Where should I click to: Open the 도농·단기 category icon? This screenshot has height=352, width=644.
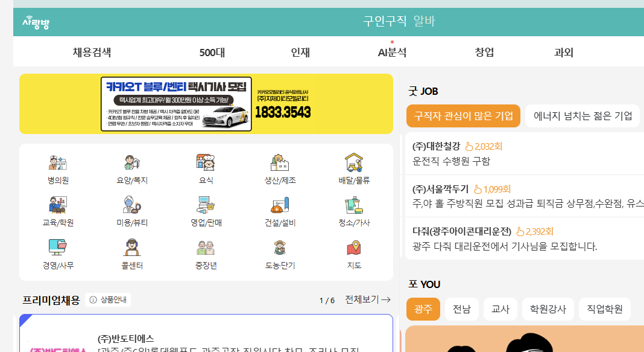click(280, 248)
